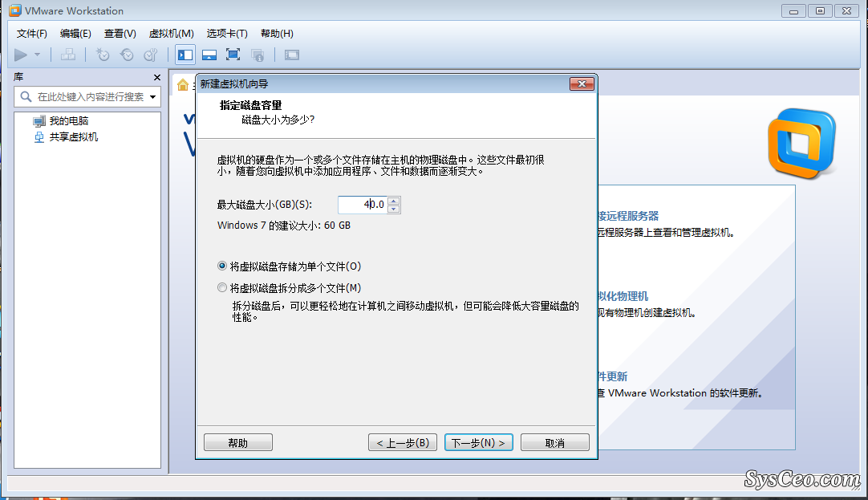Click the home tab icon
Viewport: 868px width, 500px height.
[183, 85]
